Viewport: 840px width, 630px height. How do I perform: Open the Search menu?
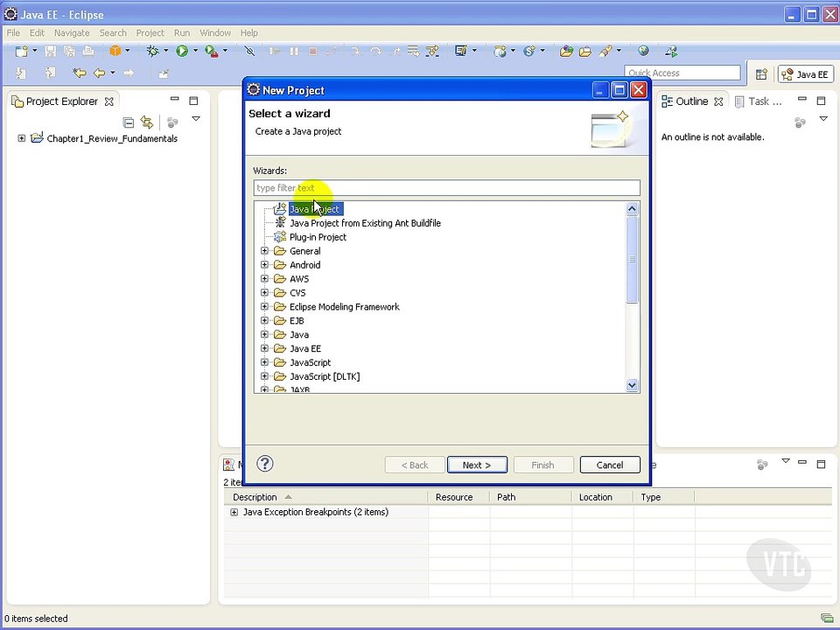coord(113,32)
